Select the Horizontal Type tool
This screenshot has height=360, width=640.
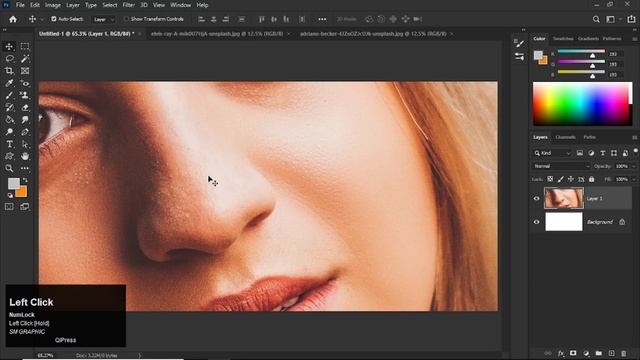pyautogui.click(x=9, y=144)
